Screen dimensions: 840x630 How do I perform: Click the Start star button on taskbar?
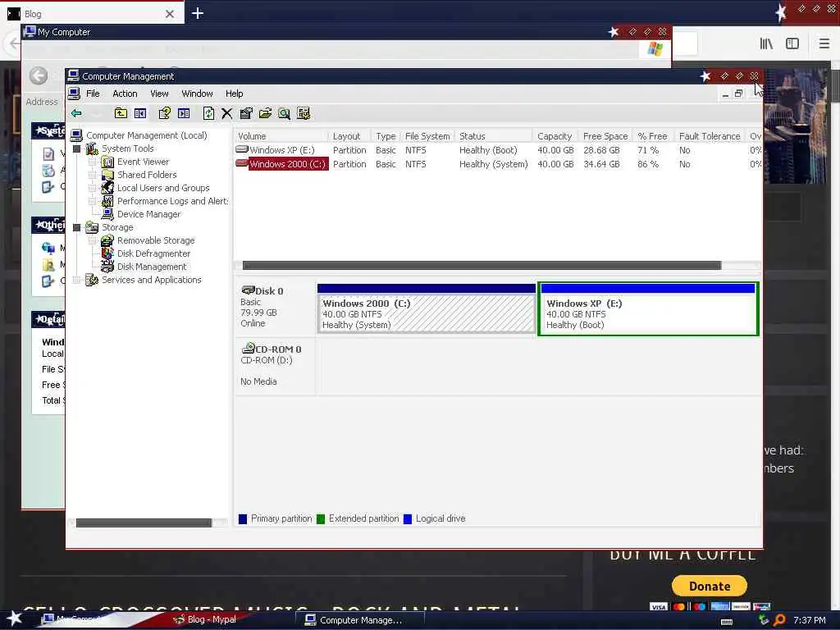click(15, 619)
